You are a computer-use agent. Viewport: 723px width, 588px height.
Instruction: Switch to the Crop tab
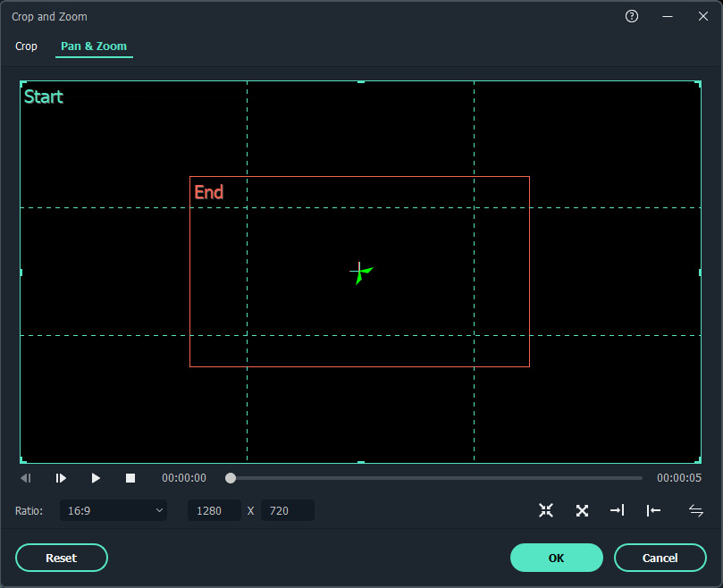(x=27, y=46)
